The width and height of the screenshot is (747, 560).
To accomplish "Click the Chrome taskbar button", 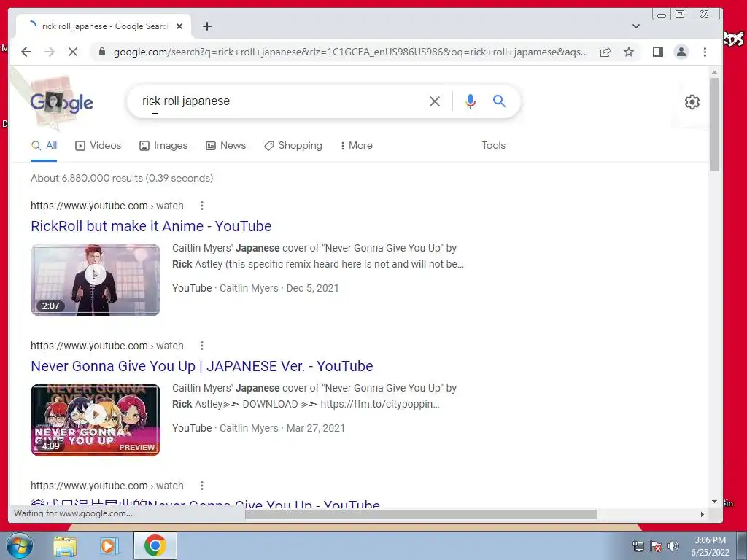I will tap(155, 545).
